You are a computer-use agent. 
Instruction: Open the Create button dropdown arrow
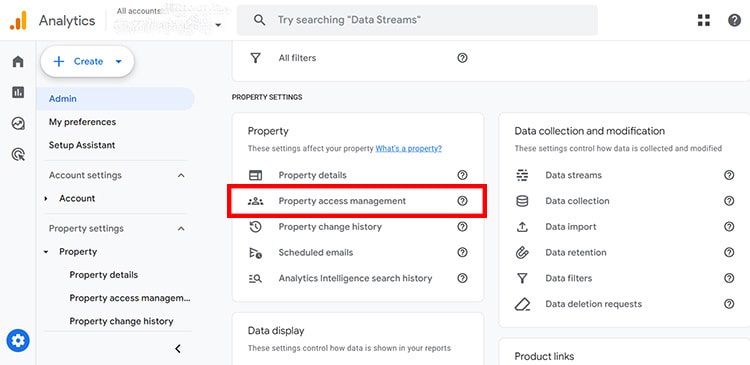[119, 62]
